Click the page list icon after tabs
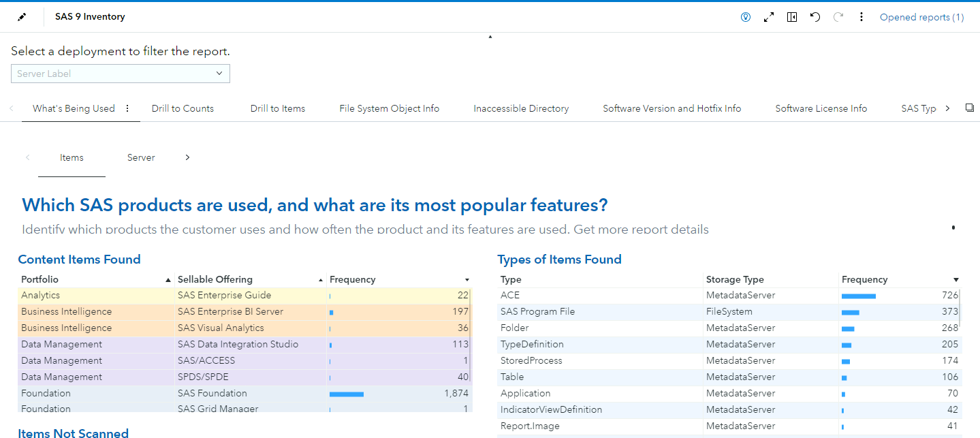The image size is (980, 438). (970, 108)
